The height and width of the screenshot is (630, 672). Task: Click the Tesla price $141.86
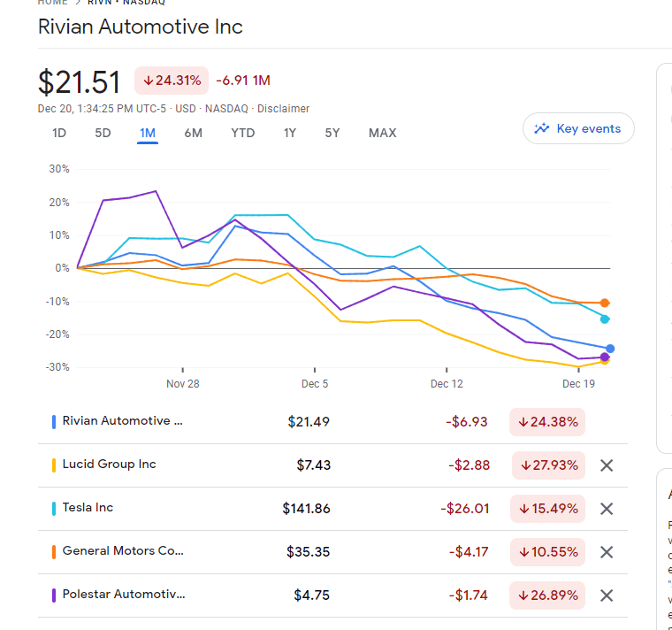[x=306, y=509]
